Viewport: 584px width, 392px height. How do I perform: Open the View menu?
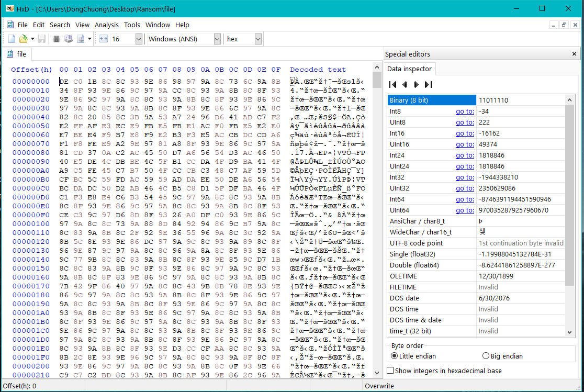82,25
